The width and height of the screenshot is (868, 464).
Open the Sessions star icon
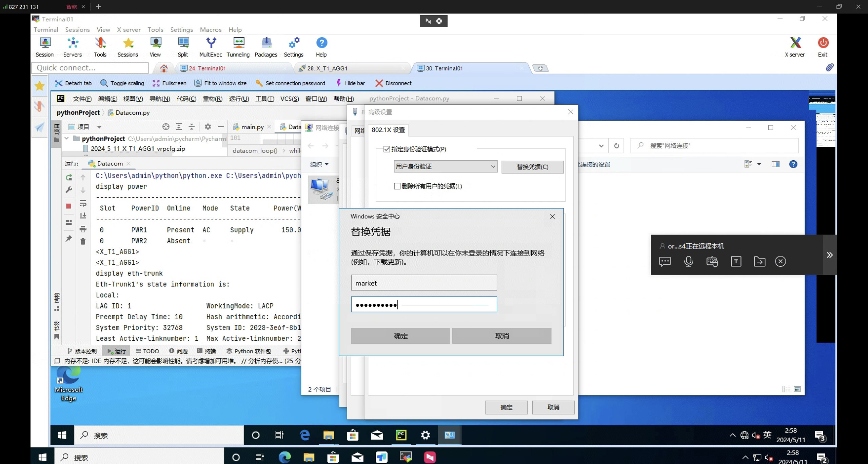click(x=128, y=47)
